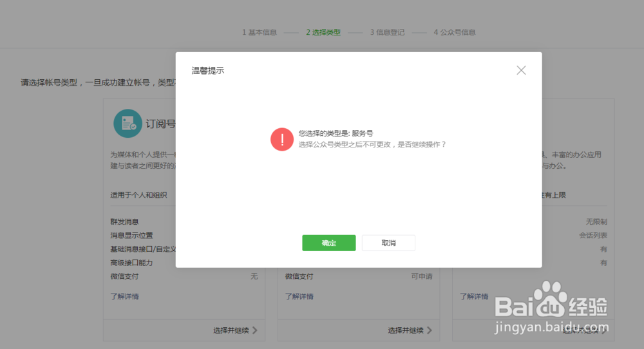Image resolution: width=644 pixels, height=349 pixels.
Task: Select step 2 选择类型
Action: tap(323, 32)
